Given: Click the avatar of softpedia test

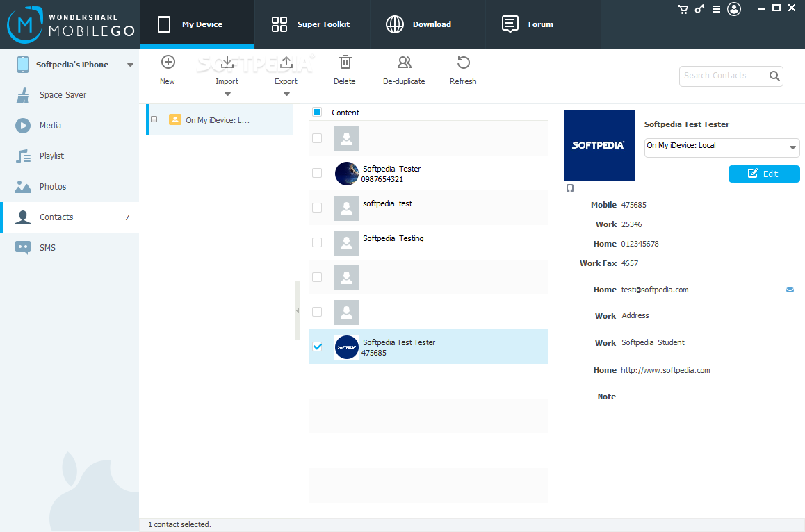Looking at the screenshot, I should click(x=347, y=208).
